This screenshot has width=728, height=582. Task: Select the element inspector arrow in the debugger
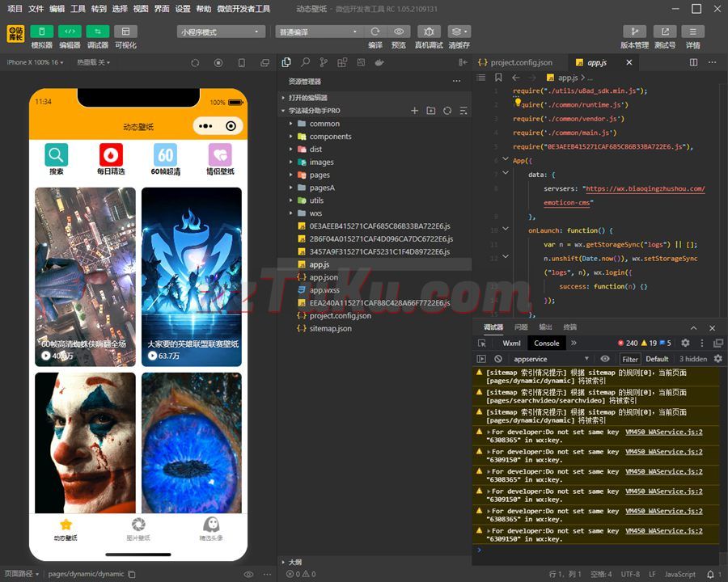[x=481, y=343]
